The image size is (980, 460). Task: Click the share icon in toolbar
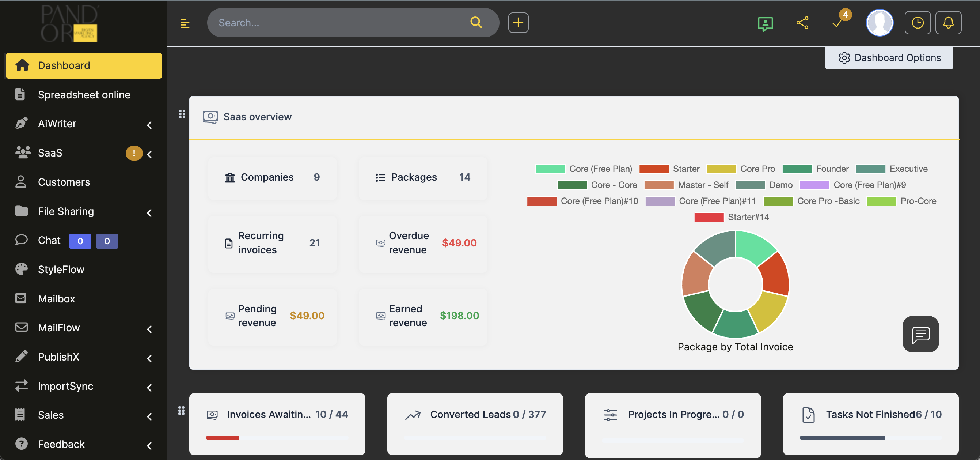tap(802, 23)
